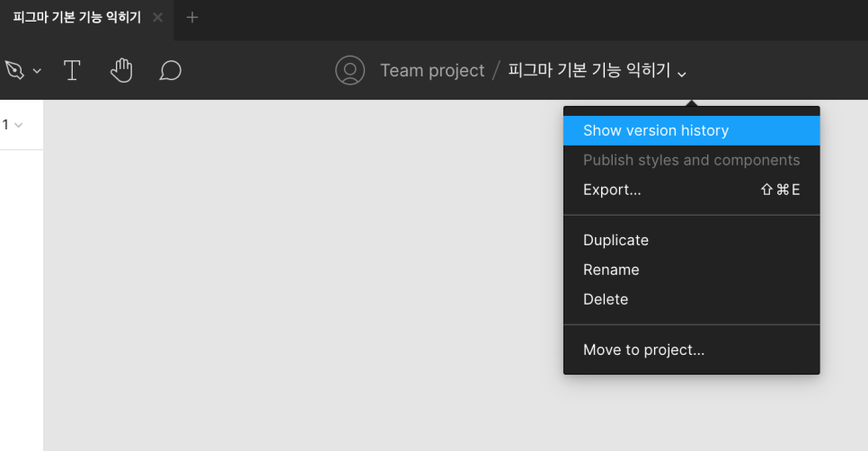The height and width of the screenshot is (451, 868).
Task: Select the Hand tool
Action: pyautogui.click(x=121, y=70)
